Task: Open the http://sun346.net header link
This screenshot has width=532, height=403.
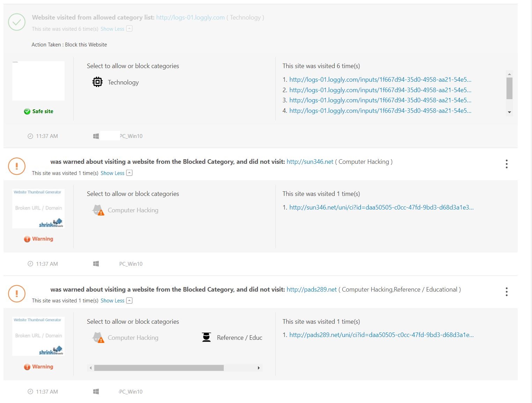Action: [x=310, y=162]
